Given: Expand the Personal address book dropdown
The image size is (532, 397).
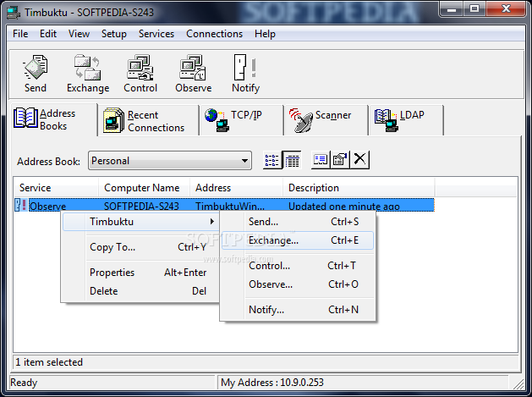Looking at the screenshot, I should click(x=170, y=161).
